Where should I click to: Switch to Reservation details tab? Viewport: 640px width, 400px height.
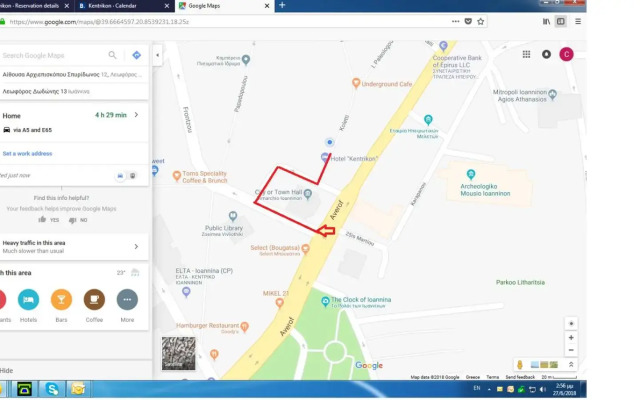pyautogui.click(x=35, y=6)
